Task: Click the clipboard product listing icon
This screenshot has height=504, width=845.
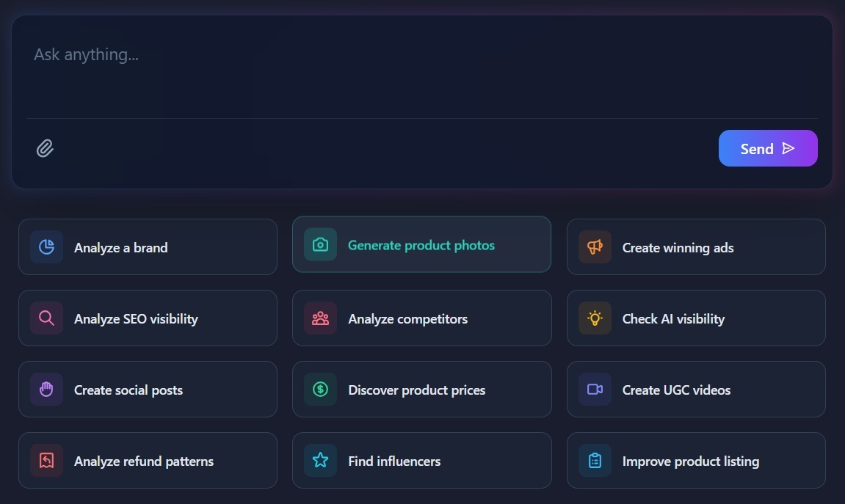Action: click(x=595, y=461)
